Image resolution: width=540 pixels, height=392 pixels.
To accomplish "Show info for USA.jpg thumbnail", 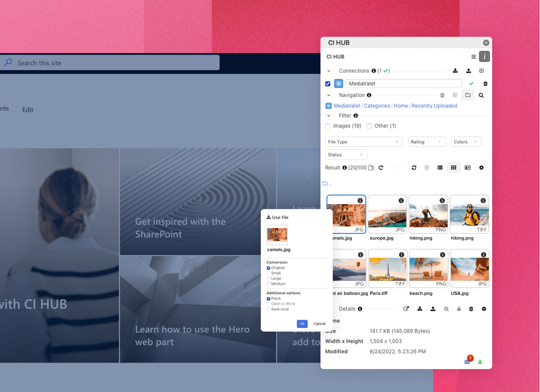I will click(484, 255).
